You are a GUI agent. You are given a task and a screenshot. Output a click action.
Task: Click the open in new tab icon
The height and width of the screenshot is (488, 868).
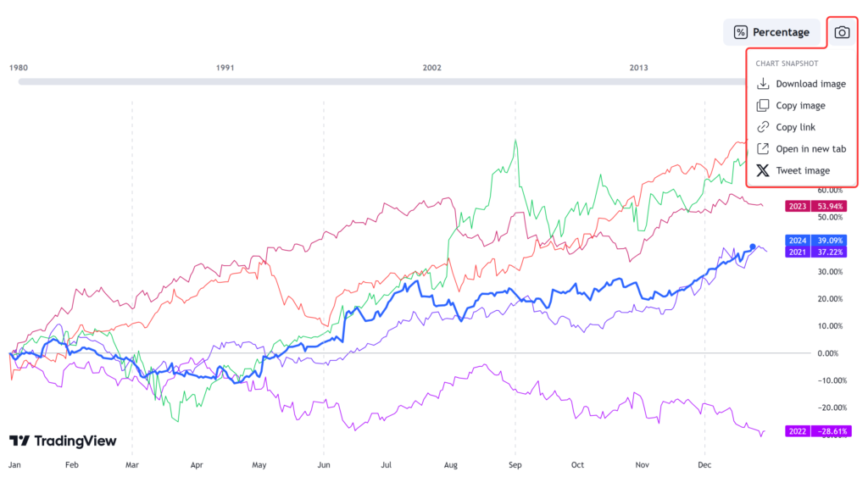763,149
